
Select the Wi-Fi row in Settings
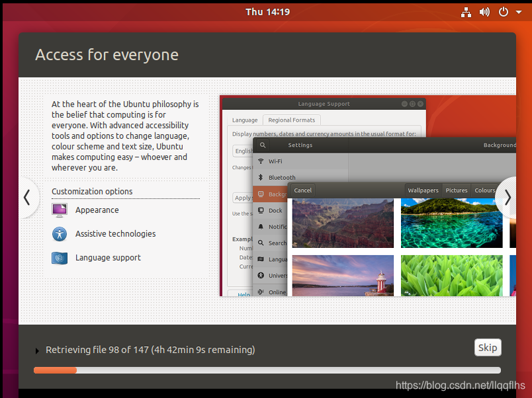[x=300, y=161]
